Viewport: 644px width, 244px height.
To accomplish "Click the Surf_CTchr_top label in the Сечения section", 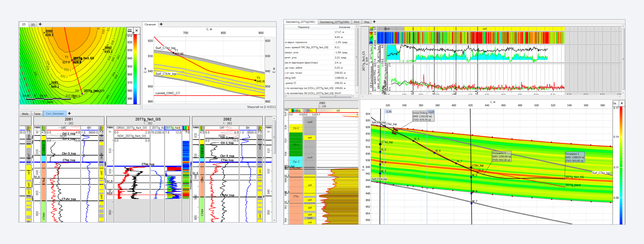I will tap(166, 74).
